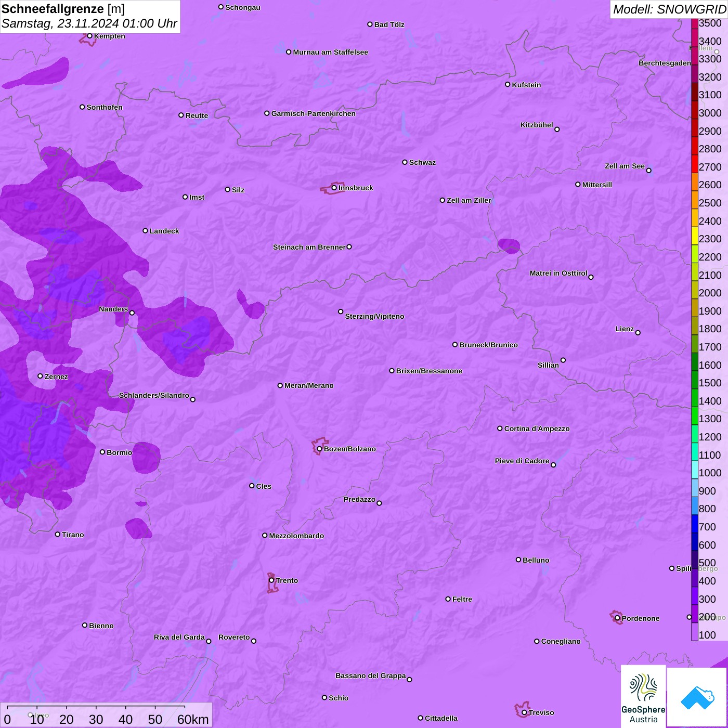Click the 'Steinach am Brenner' label

coord(309,247)
